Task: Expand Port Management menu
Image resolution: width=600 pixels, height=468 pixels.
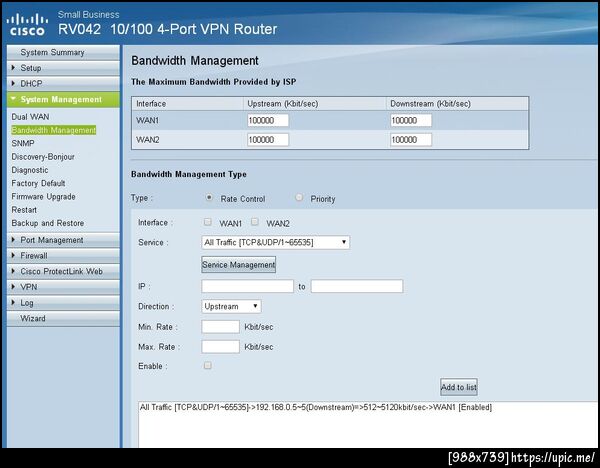Action: coord(63,240)
